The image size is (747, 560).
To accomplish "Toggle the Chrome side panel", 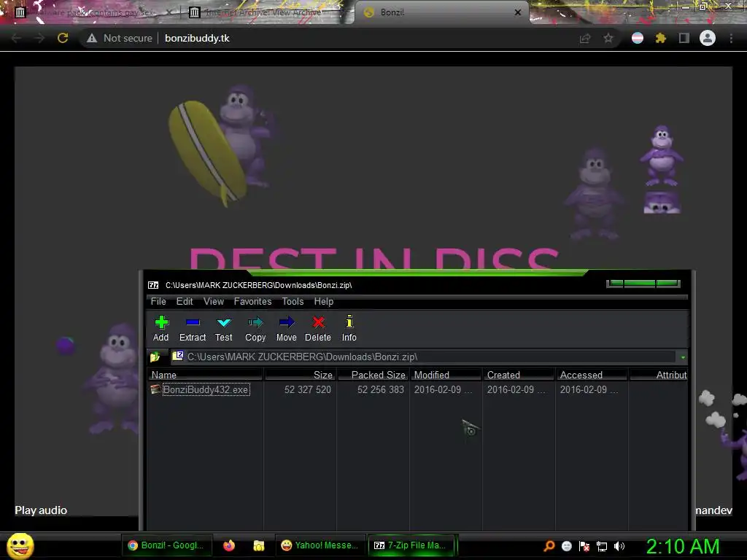I will click(684, 38).
